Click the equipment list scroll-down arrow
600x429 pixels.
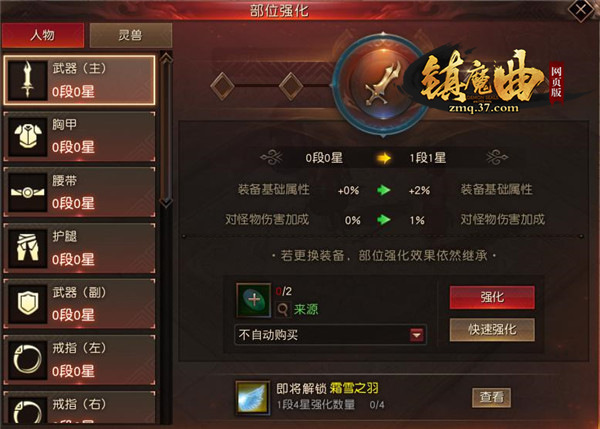click(166, 202)
